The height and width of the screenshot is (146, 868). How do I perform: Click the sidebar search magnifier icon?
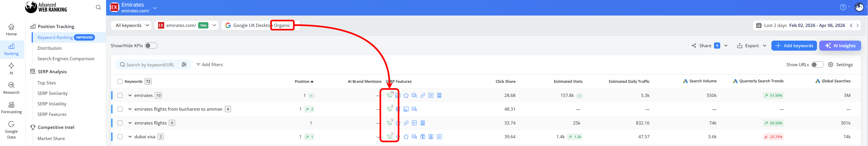[98, 8]
